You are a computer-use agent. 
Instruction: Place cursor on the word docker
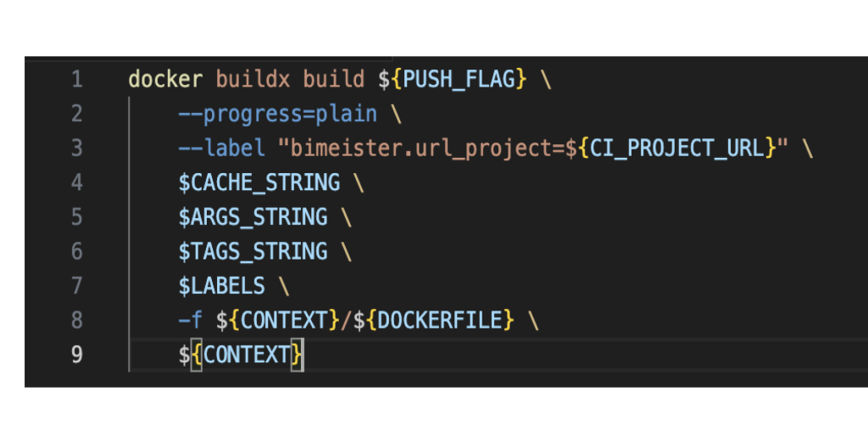(x=165, y=80)
